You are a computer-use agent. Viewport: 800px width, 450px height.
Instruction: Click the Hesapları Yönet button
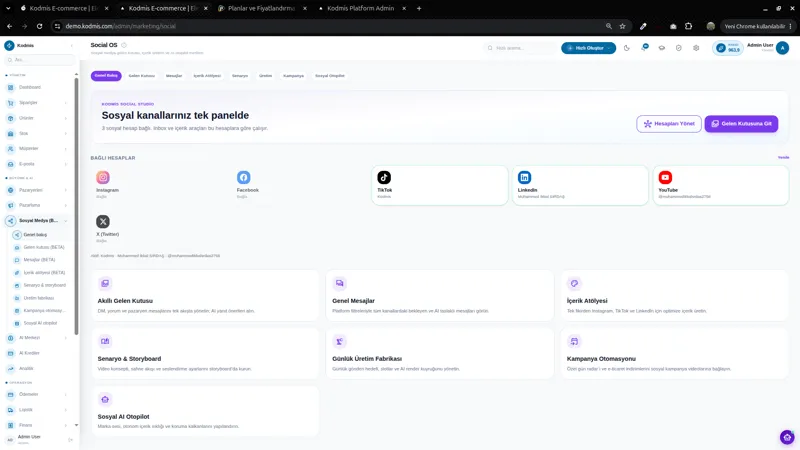click(669, 123)
